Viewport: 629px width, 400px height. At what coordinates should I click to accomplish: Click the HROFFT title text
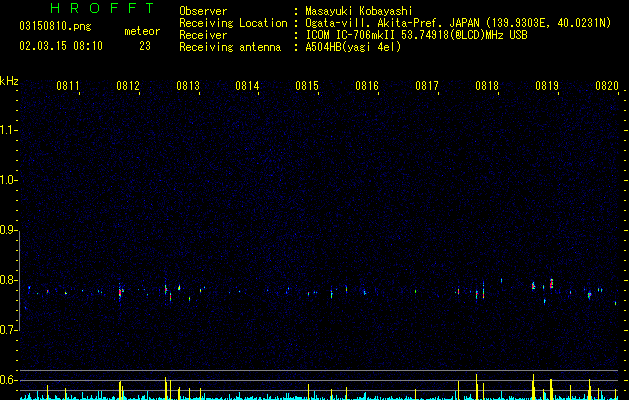point(103,8)
